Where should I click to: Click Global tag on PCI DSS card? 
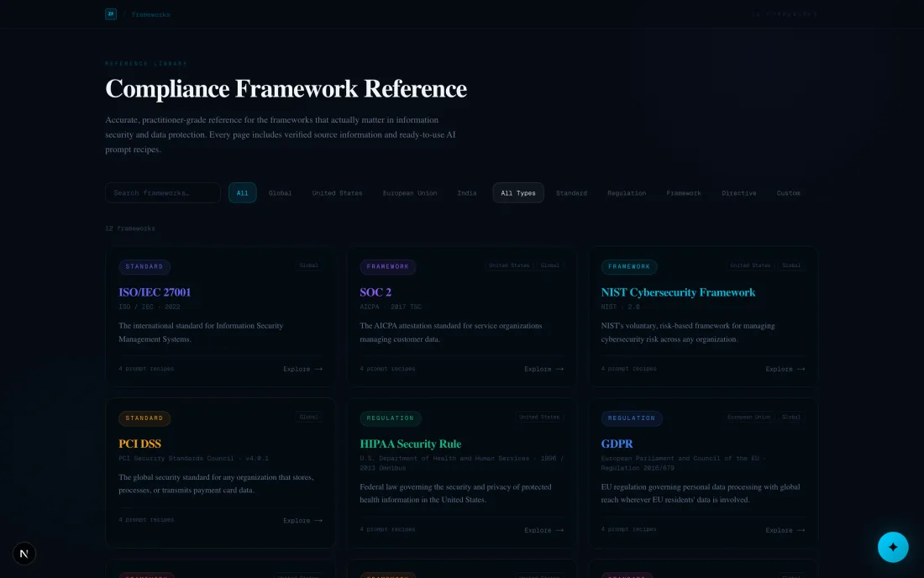point(308,417)
